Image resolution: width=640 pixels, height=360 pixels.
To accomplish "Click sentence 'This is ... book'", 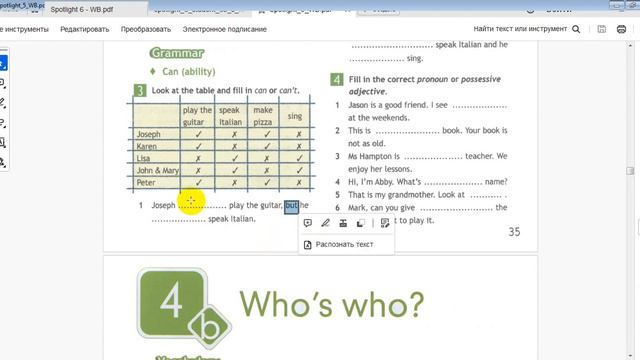I will (427, 137).
